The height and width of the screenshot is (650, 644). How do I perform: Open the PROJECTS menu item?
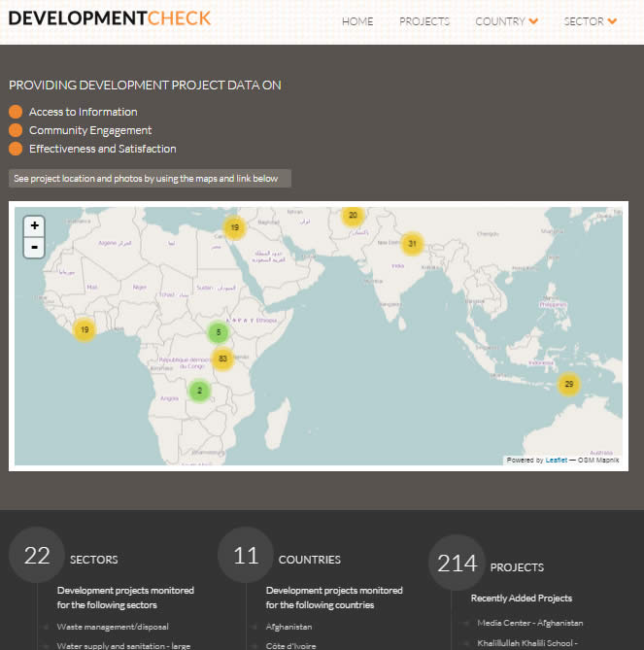click(x=424, y=21)
